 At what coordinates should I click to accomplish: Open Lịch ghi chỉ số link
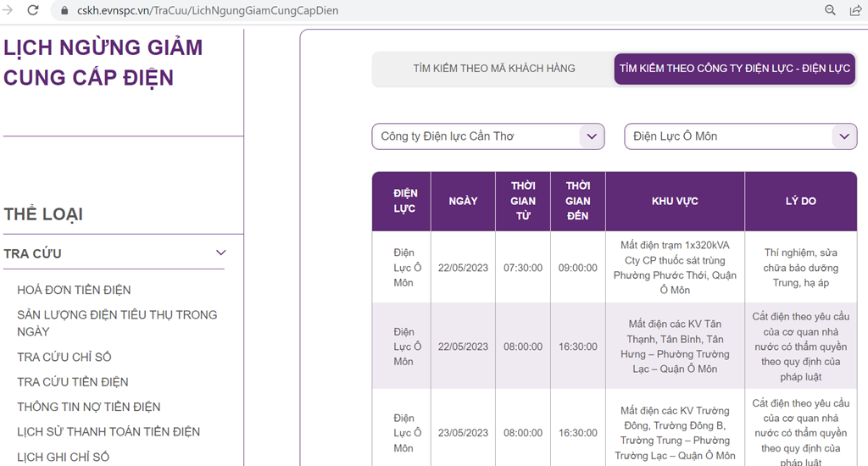coord(64,457)
